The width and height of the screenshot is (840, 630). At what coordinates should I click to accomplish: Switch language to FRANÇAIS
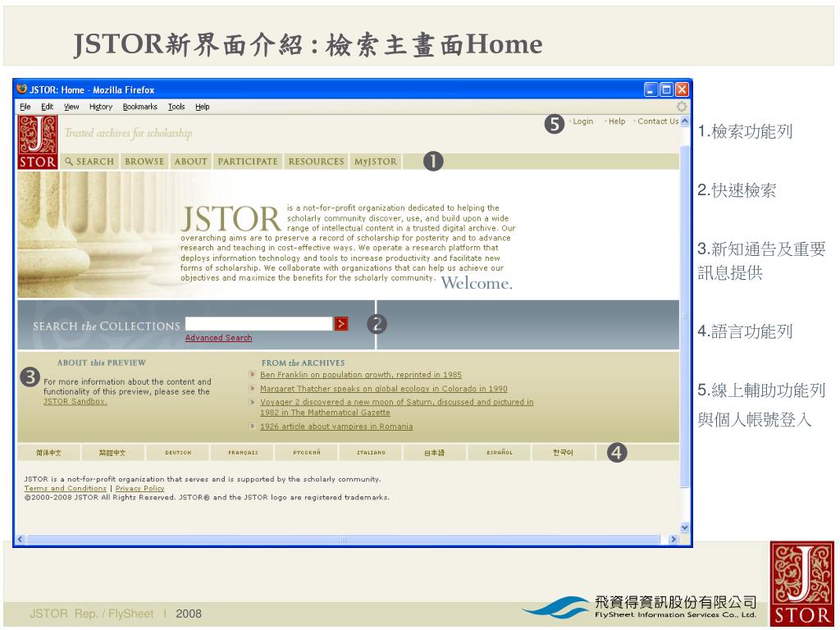click(x=243, y=453)
